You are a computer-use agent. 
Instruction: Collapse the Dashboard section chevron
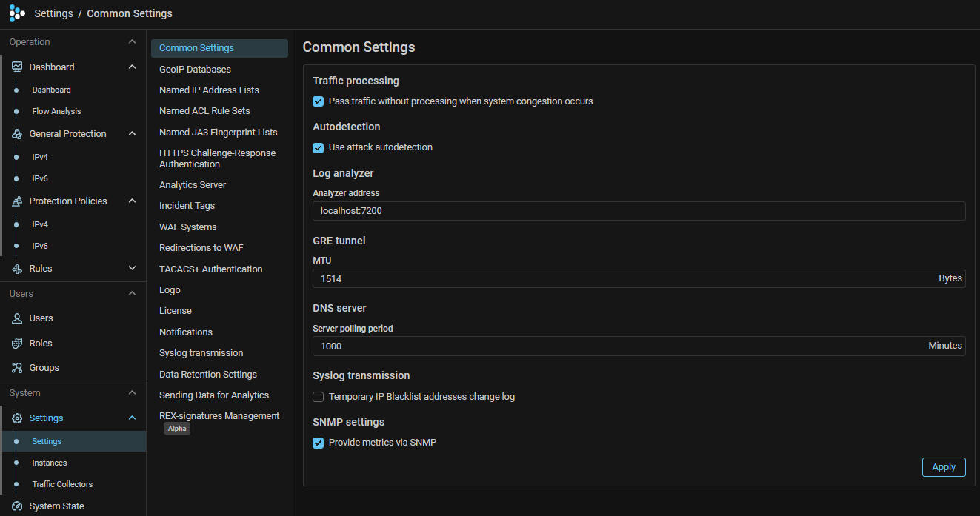click(x=132, y=67)
